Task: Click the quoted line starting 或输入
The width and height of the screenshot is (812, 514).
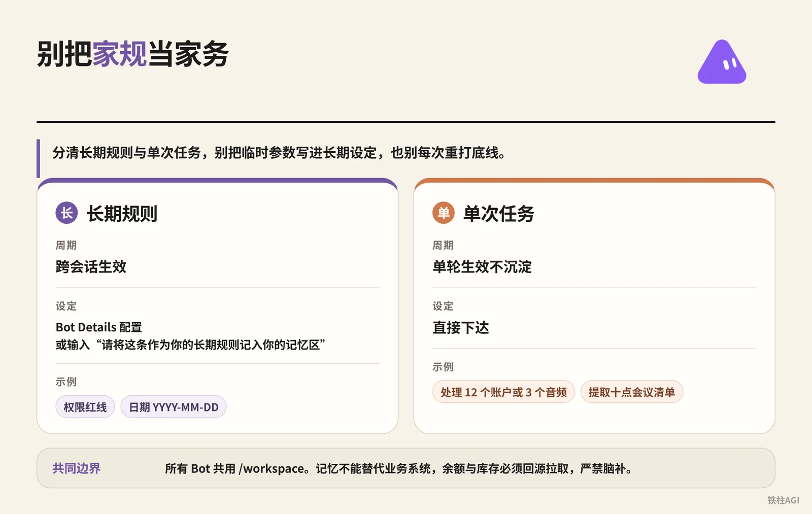Action: (190, 345)
